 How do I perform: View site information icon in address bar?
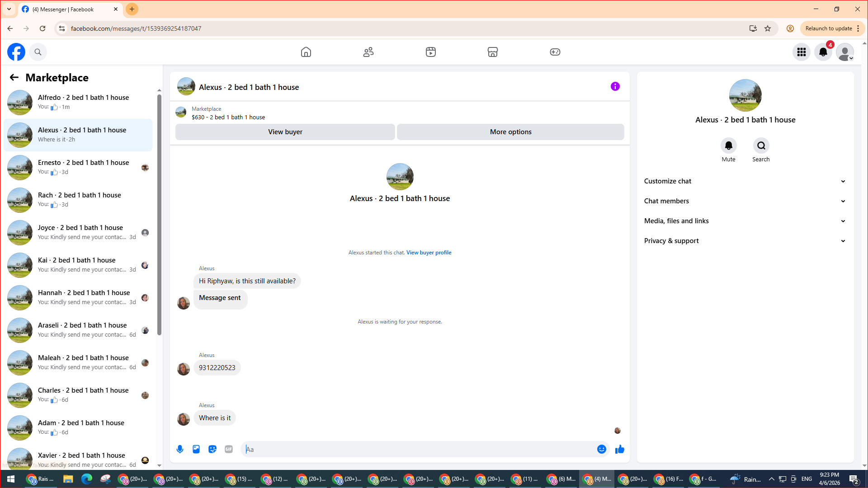click(x=62, y=28)
